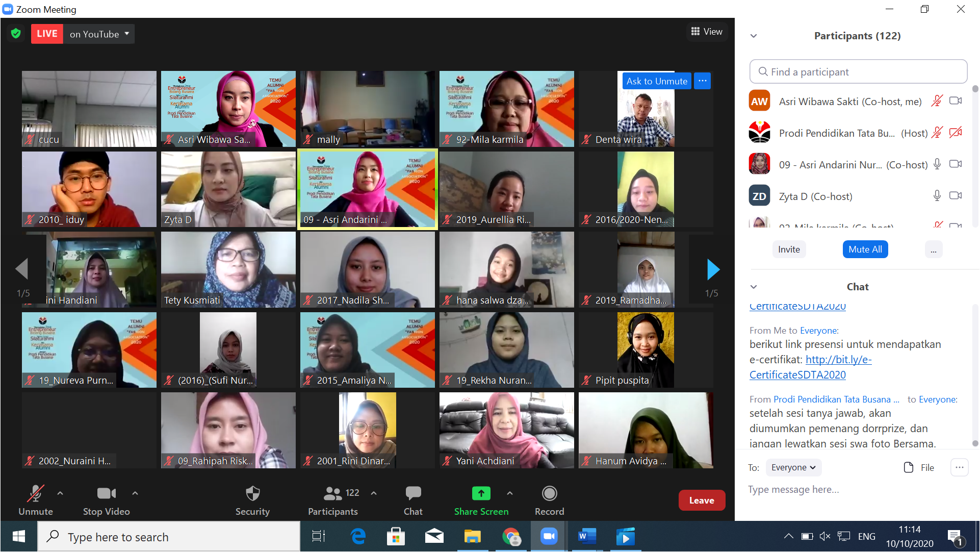
Task: Click in Find a participant search field
Action: [858, 72]
